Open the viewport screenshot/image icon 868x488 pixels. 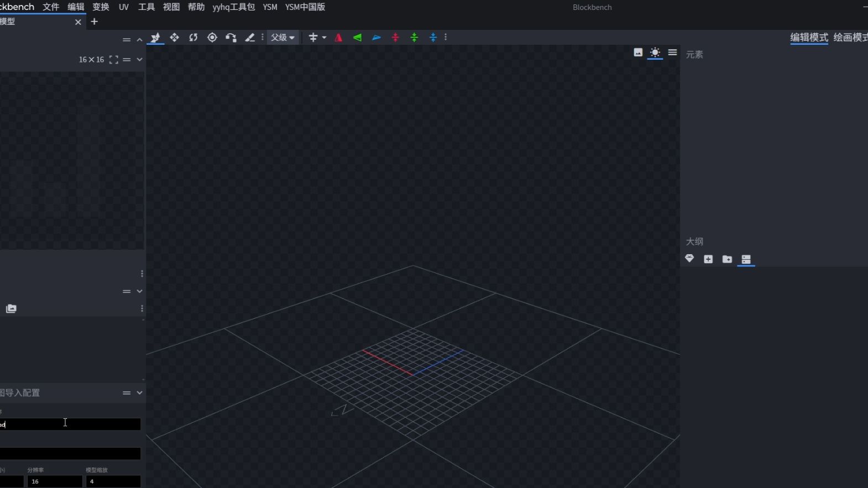click(x=638, y=53)
